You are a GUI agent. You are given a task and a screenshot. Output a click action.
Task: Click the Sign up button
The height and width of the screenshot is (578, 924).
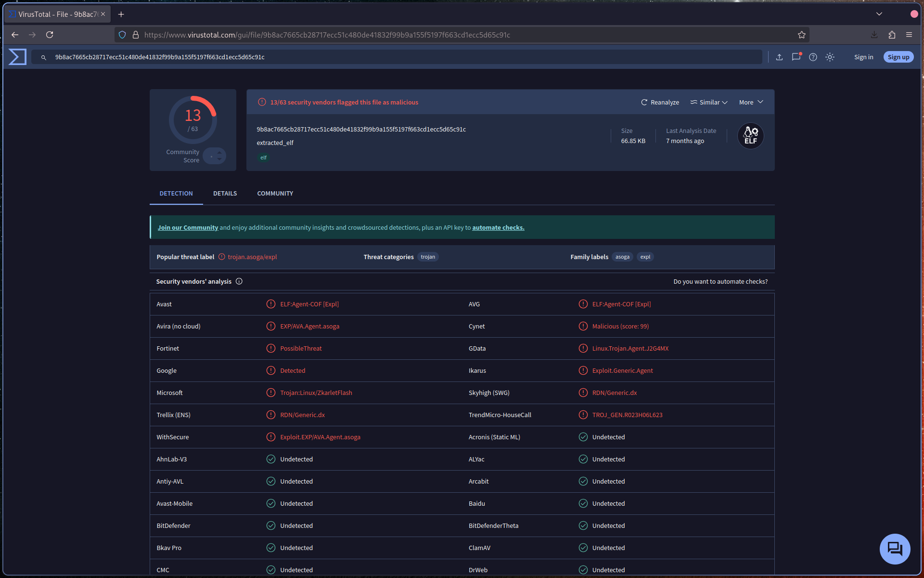click(898, 57)
